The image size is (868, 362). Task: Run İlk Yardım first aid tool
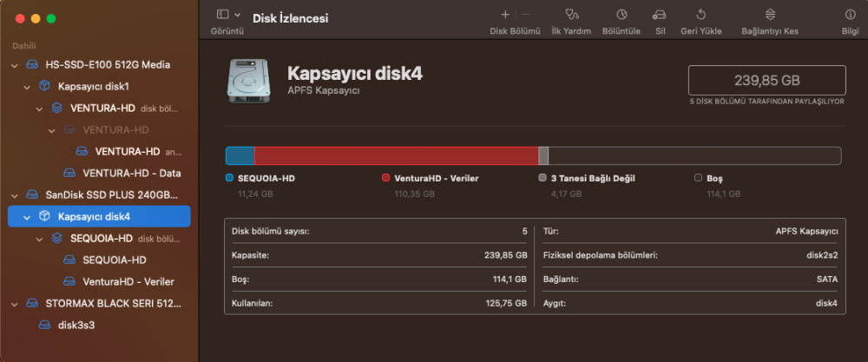coord(571,15)
